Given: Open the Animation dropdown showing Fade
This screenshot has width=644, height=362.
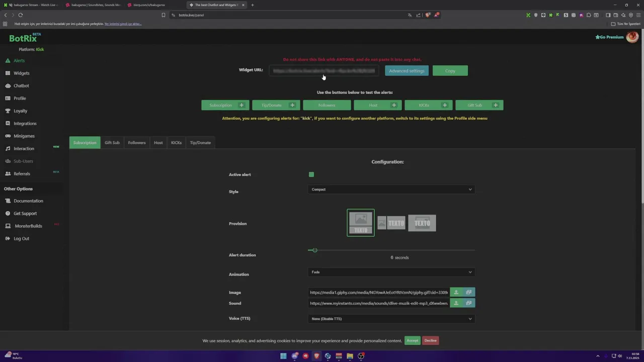Looking at the screenshot, I should [x=391, y=272].
